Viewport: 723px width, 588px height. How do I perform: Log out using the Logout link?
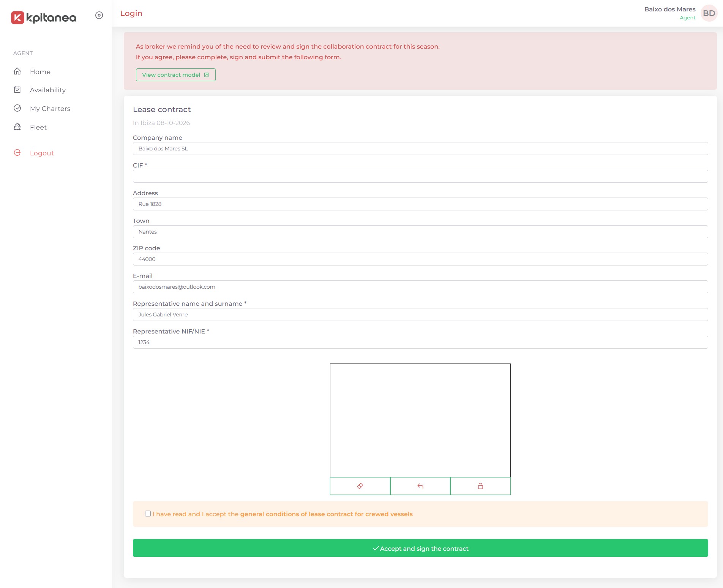pyautogui.click(x=42, y=153)
